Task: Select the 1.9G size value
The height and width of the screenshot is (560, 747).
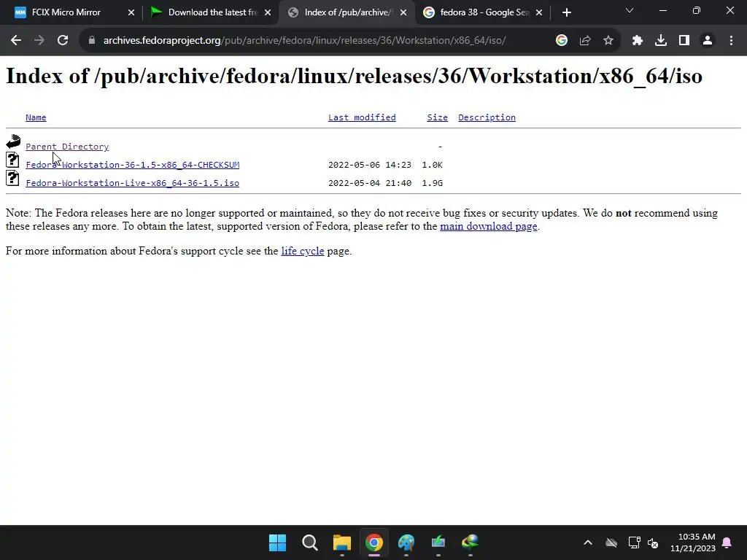Action: [x=432, y=183]
